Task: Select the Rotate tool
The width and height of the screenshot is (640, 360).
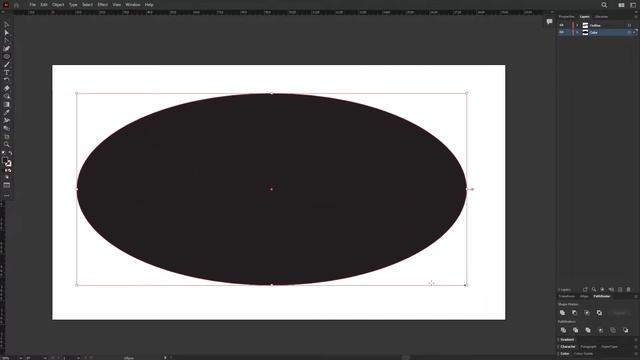Action: (x=7, y=80)
